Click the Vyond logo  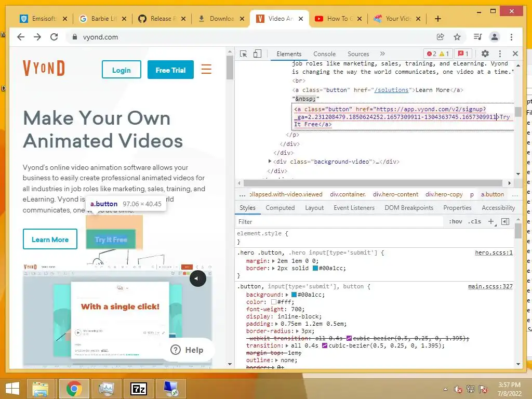click(x=44, y=68)
